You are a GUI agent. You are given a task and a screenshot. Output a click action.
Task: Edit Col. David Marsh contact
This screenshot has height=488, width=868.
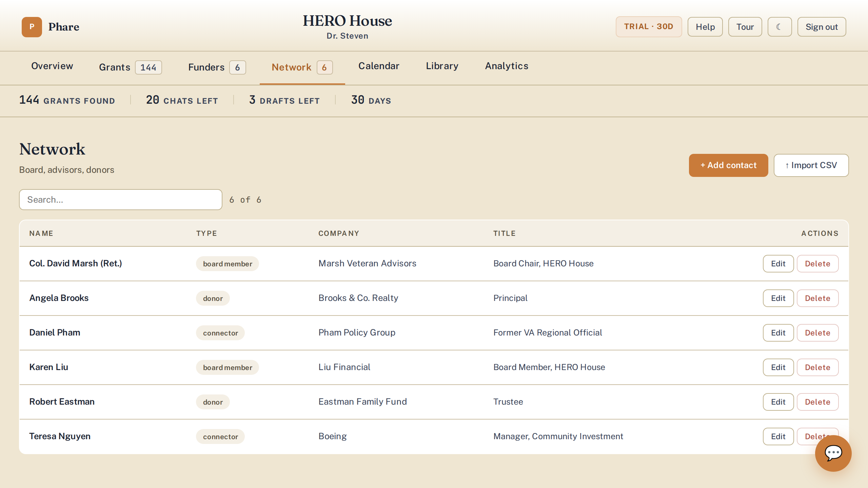[x=778, y=264]
